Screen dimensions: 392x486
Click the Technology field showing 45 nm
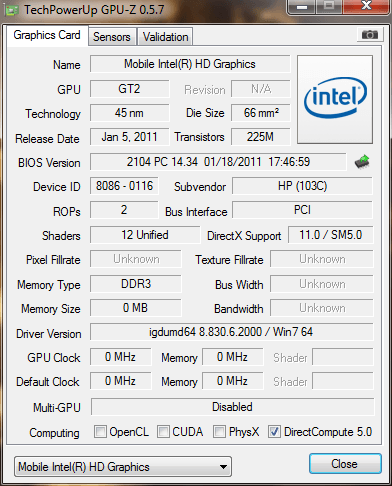(129, 113)
